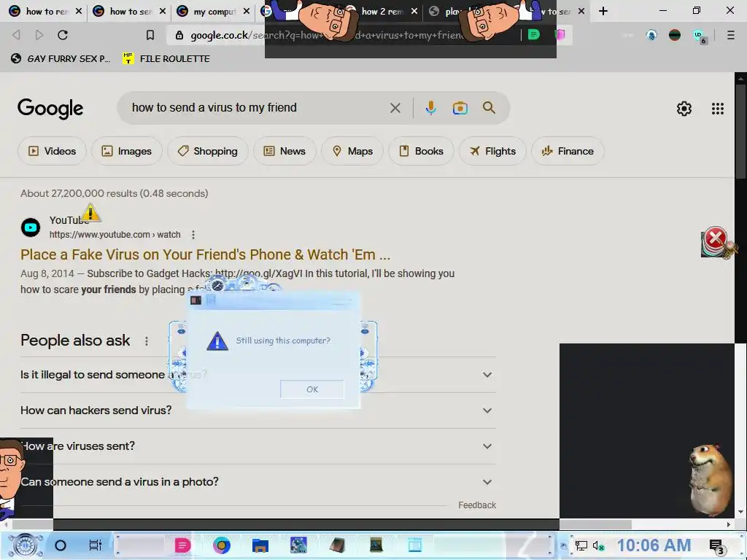The height and width of the screenshot is (560, 747).
Task: Click the muted volume icon in the tray
Action: point(598,545)
